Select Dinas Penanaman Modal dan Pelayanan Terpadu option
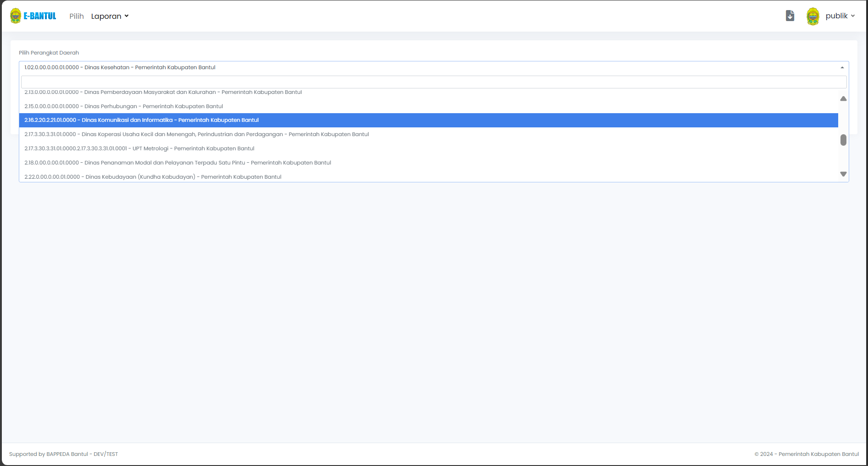868x466 pixels. [429, 163]
